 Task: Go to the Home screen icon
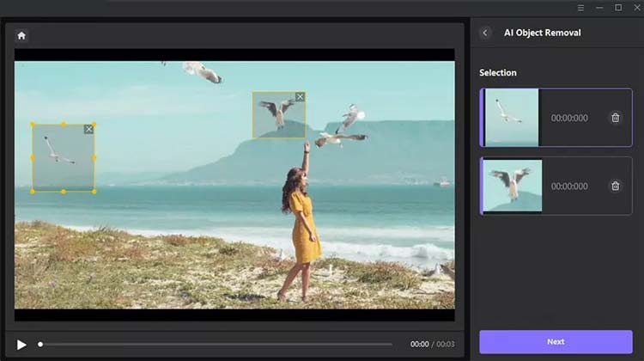click(x=21, y=35)
